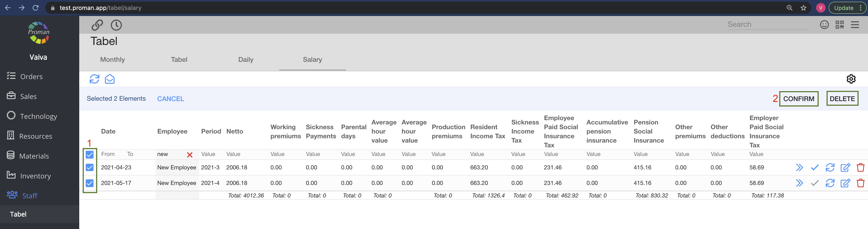This screenshot has height=229, width=868.
Task: Uncheck the 2021-05-17 row checkbox
Action: pyautogui.click(x=90, y=183)
